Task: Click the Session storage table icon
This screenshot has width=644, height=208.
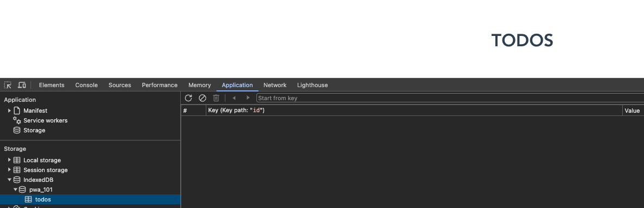Action: click(x=17, y=170)
